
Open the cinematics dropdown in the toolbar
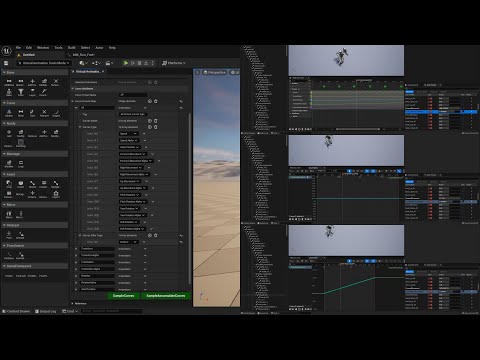point(110,63)
